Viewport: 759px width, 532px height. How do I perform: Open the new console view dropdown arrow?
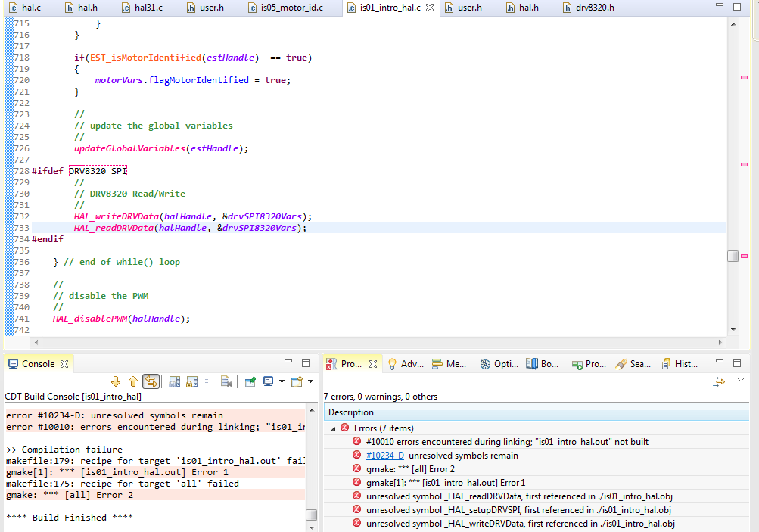point(310,382)
